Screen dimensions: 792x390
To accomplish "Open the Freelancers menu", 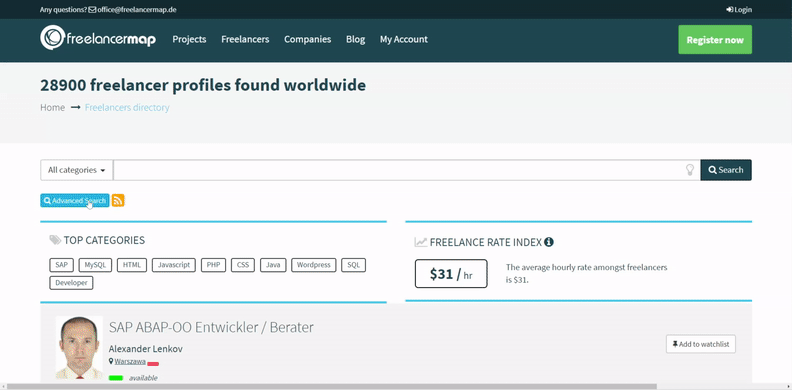I will click(245, 39).
